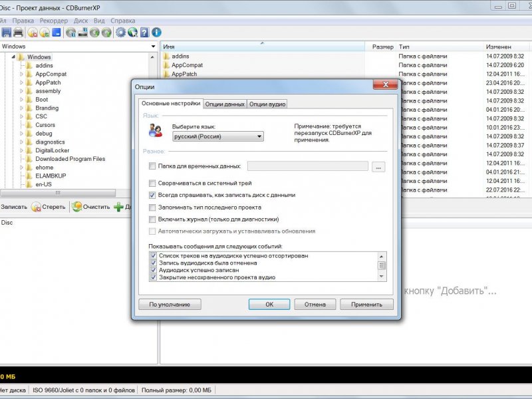Uncheck Запись аудиодиска была отменена
Image resolution: width=532 pixels, height=399 pixels.
tap(154, 263)
